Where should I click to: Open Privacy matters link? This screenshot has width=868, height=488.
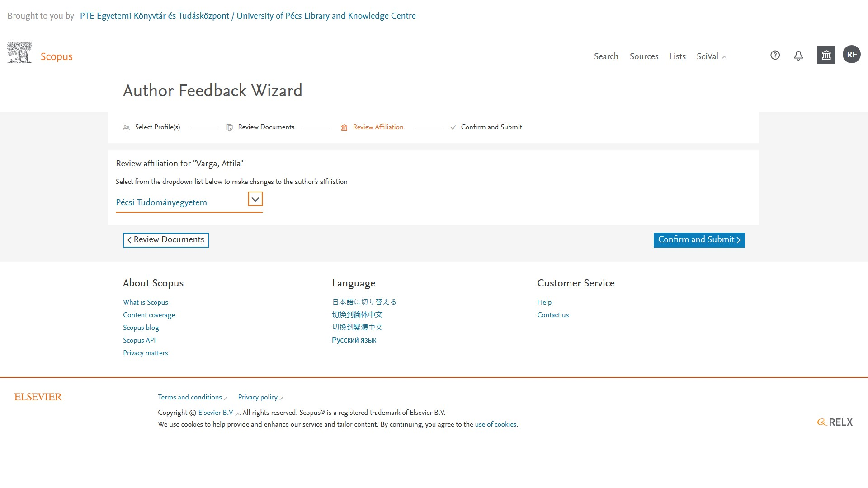145,353
